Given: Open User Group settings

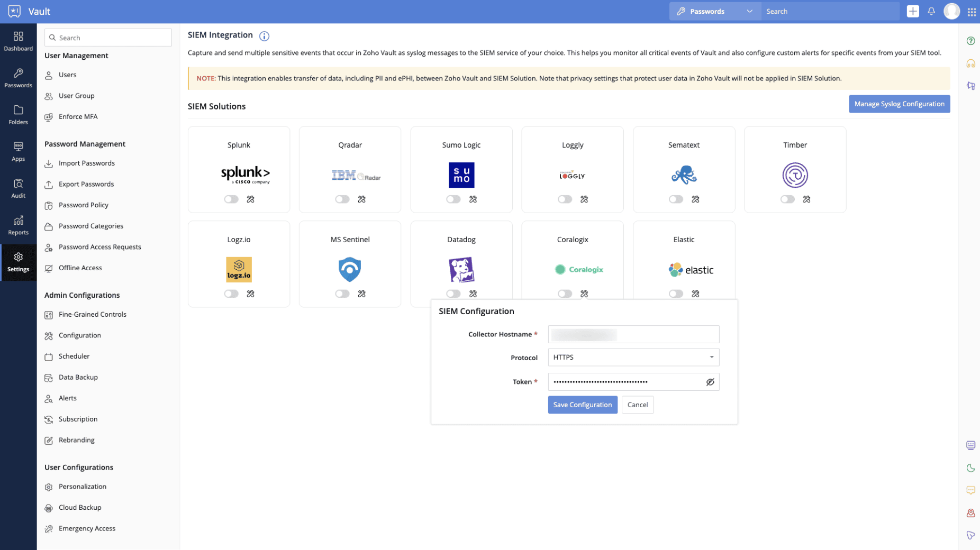Looking at the screenshot, I should 76,96.
